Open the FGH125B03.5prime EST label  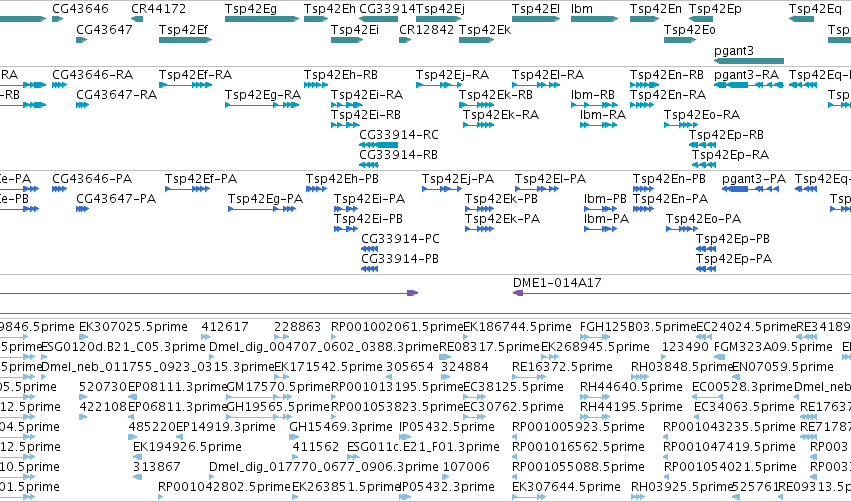pos(637,327)
